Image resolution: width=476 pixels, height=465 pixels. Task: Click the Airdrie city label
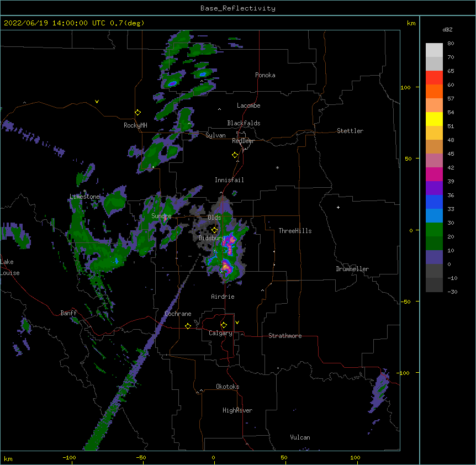click(x=223, y=297)
